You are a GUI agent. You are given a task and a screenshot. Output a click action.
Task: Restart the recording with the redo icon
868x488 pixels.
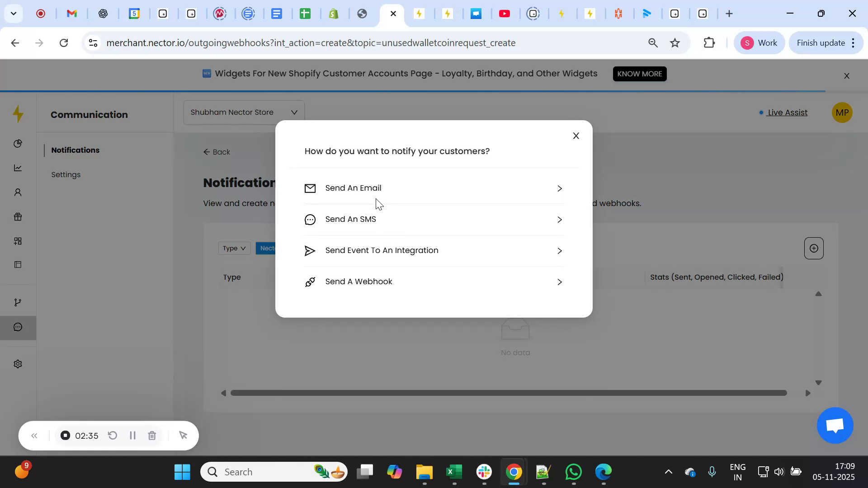pyautogui.click(x=113, y=436)
